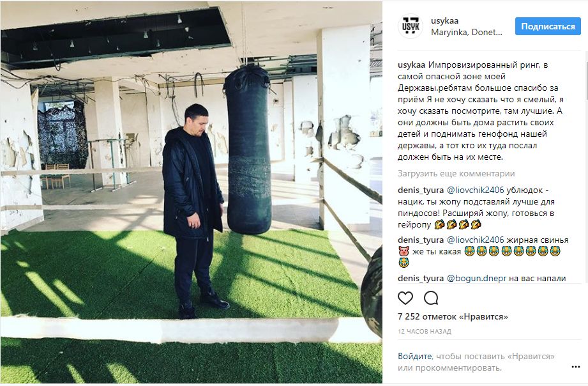Image resolution: width=588 pixels, height=386 pixels.
Task: Click usykaa username in the caption
Action: point(412,65)
